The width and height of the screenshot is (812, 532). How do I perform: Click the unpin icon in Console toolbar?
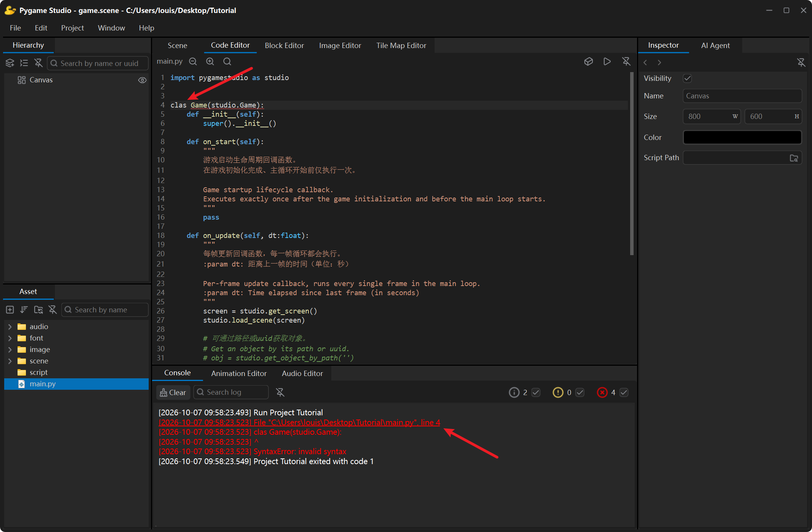[x=280, y=392]
